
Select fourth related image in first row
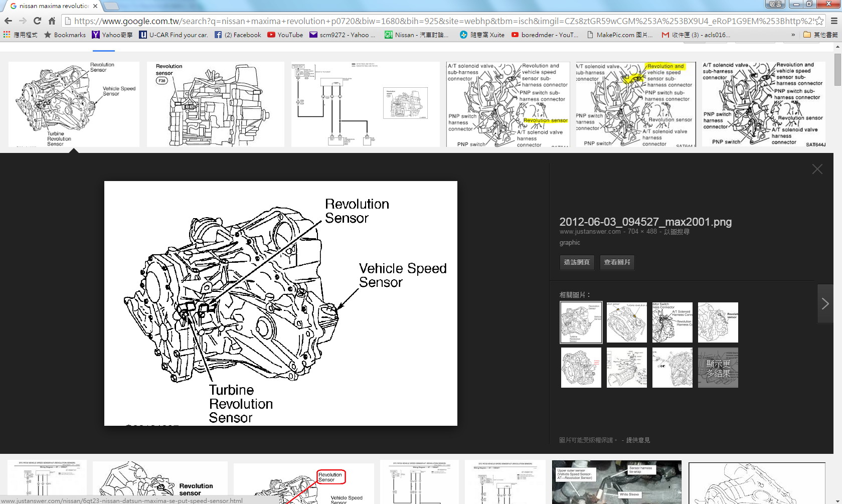pyautogui.click(x=718, y=322)
